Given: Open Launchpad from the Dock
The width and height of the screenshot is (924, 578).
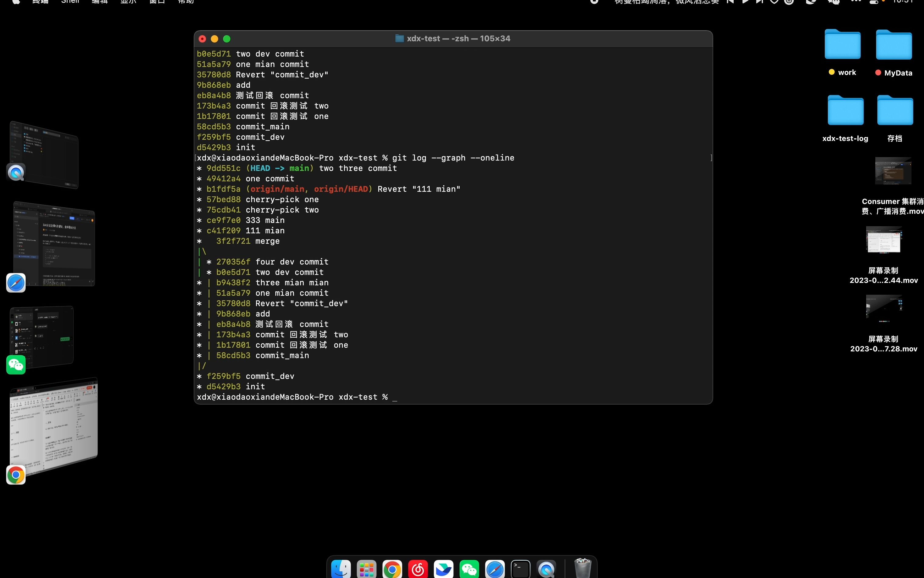Looking at the screenshot, I should coord(367,569).
